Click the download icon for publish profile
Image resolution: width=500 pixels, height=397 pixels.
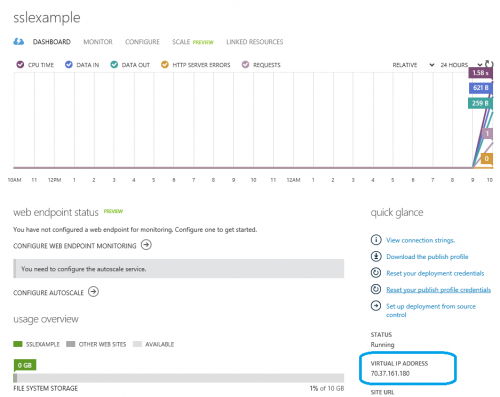[376, 256]
